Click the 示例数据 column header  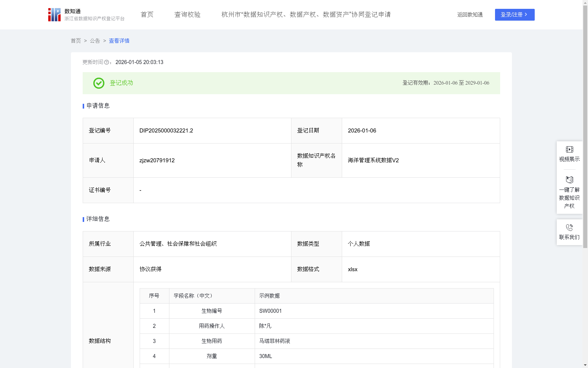[374, 296]
